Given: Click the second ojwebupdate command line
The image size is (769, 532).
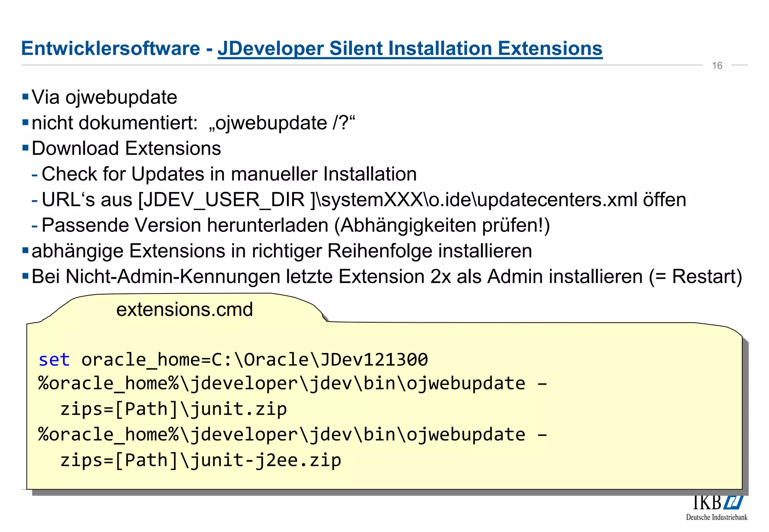Looking at the screenshot, I should tap(293, 435).
